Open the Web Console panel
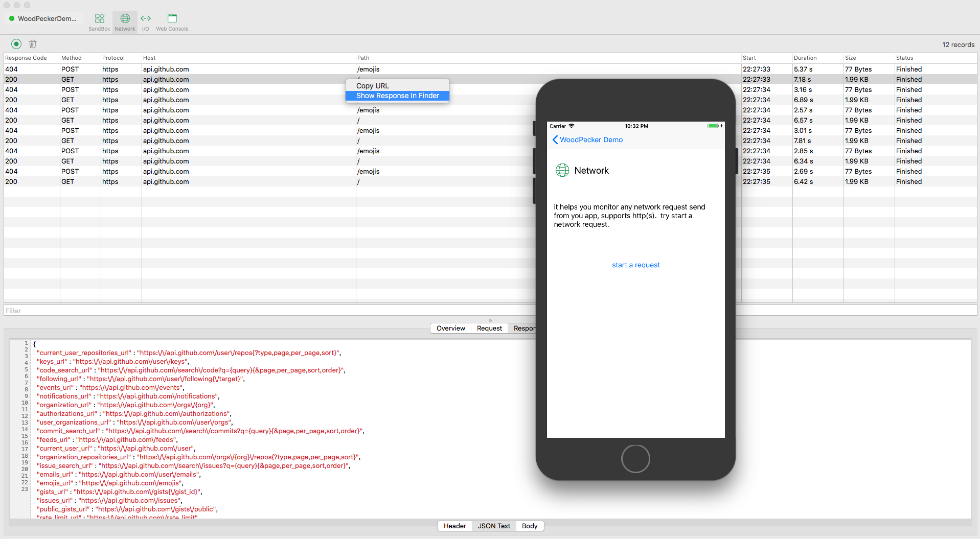This screenshot has height=539, width=980. pyautogui.click(x=172, y=22)
